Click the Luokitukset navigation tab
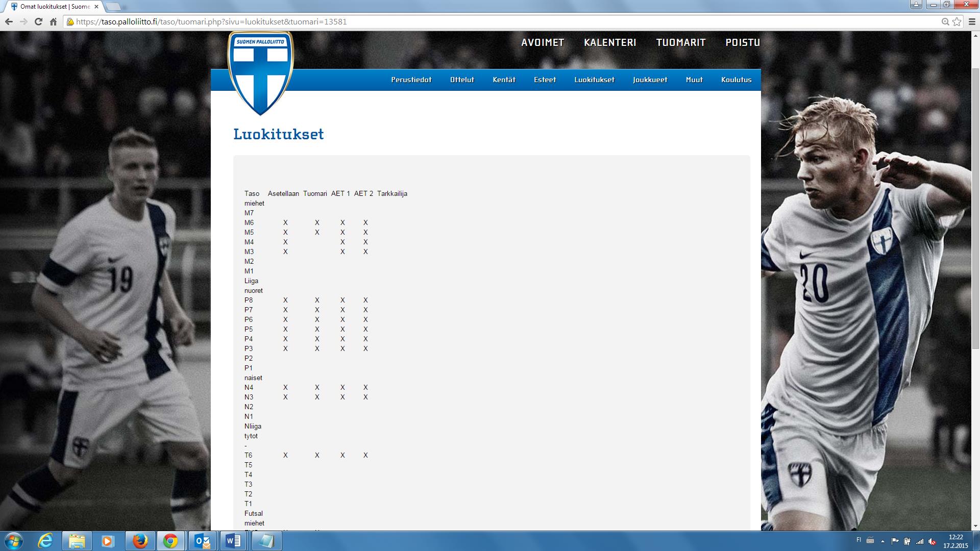This screenshot has height=551, width=980. click(594, 80)
